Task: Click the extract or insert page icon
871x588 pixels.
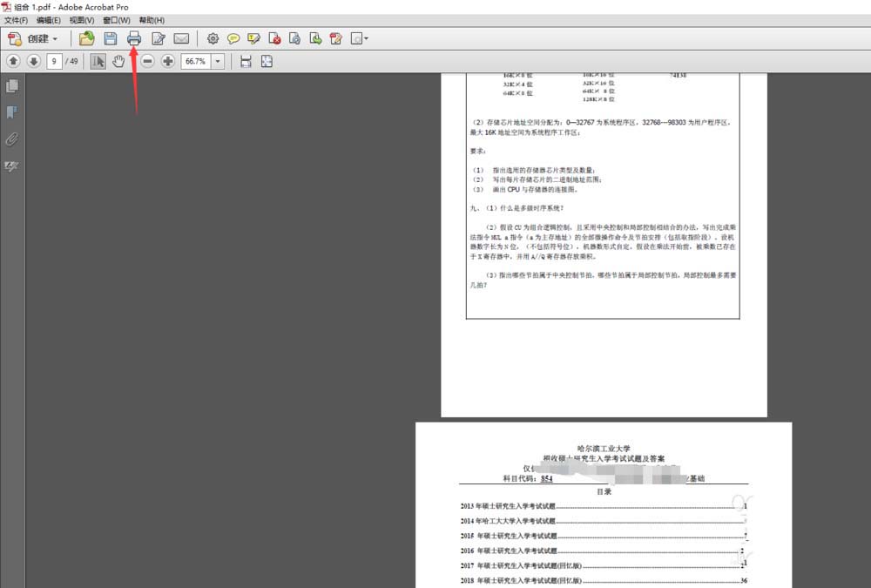Action: tap(315, 38)
